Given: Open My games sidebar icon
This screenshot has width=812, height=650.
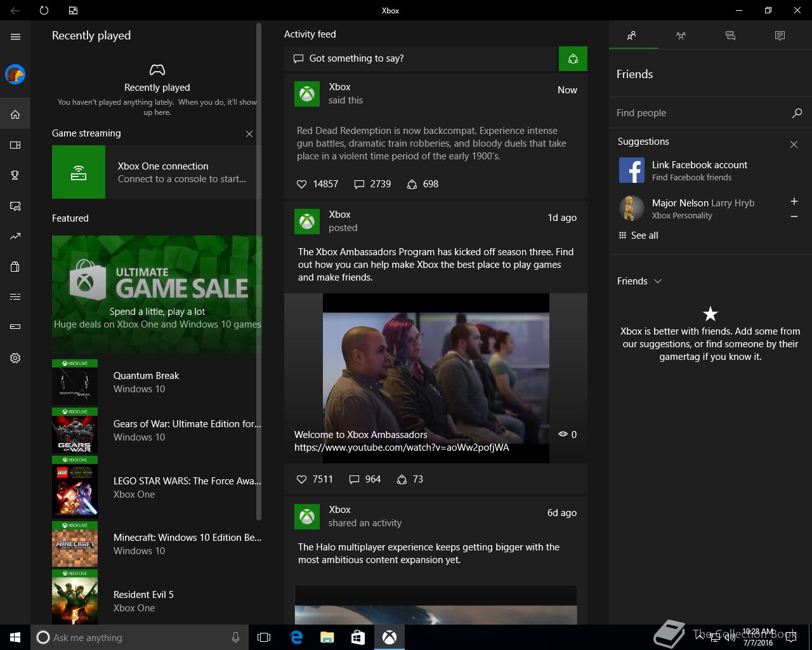Looking at the screenshot, I should [x=15, y=145].
